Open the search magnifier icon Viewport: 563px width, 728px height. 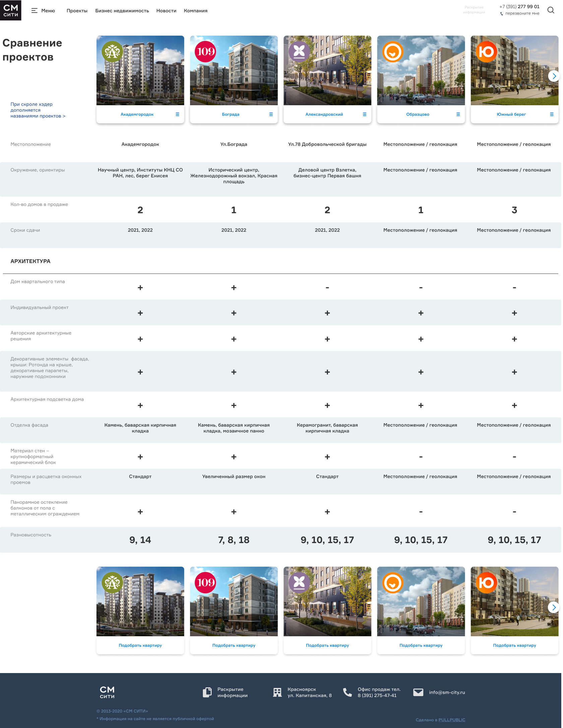551,10
